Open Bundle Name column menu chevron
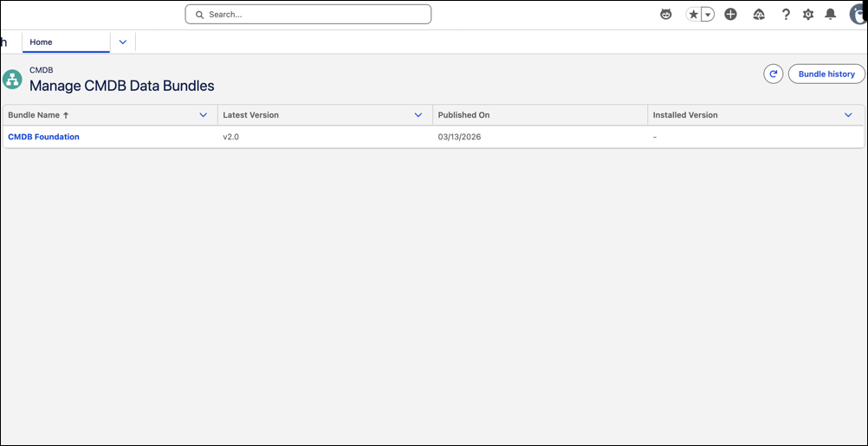The width and height of the screenshot is (868, 446). (204, 115)
